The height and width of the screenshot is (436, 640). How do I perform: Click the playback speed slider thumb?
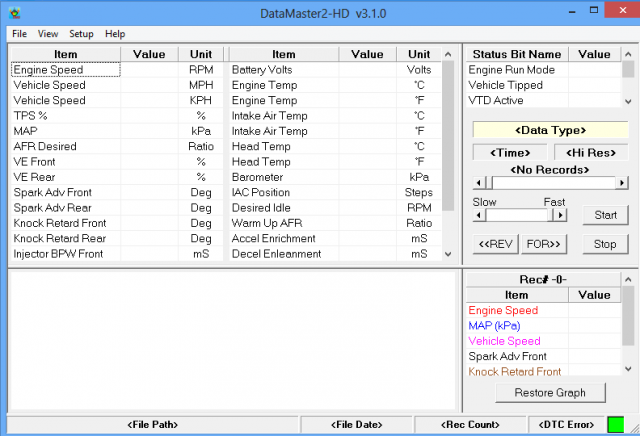click(x=550, y=215)
